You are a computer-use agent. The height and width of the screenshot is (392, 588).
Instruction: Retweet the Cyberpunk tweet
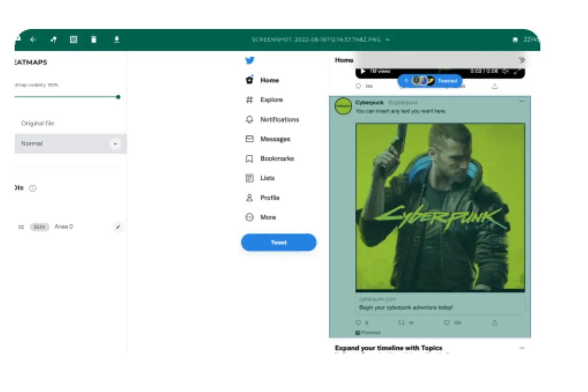[401, 322]
